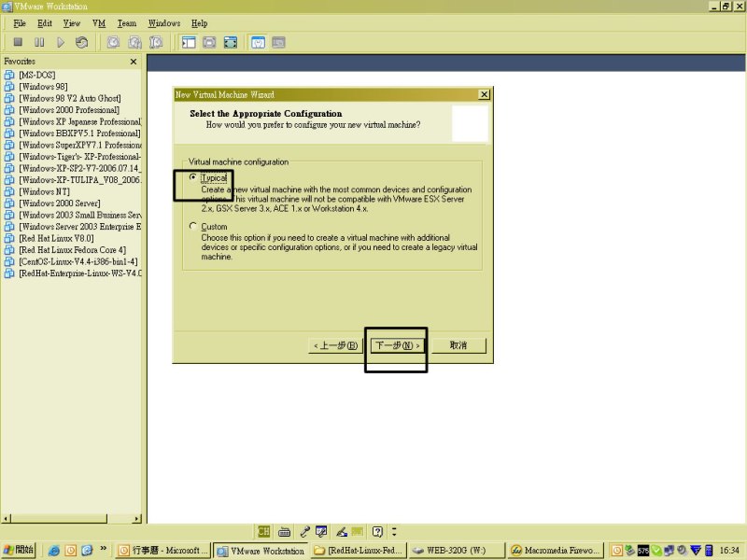The width and height of the screenshot is (747, 560).
Task: Open the Windows menu
Action: click(x=164, y=23)
